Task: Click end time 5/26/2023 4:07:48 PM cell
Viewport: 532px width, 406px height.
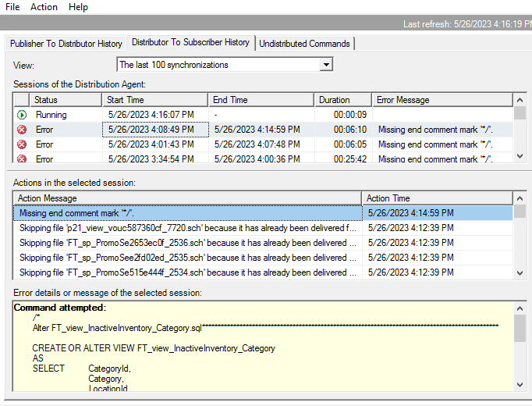Action: 261,144
